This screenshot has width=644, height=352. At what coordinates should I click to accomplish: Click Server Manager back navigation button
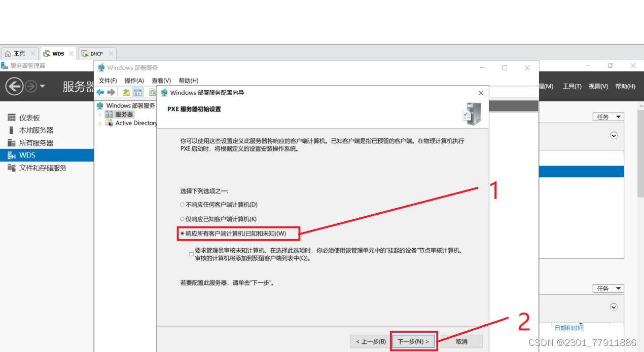pos(14,86)
